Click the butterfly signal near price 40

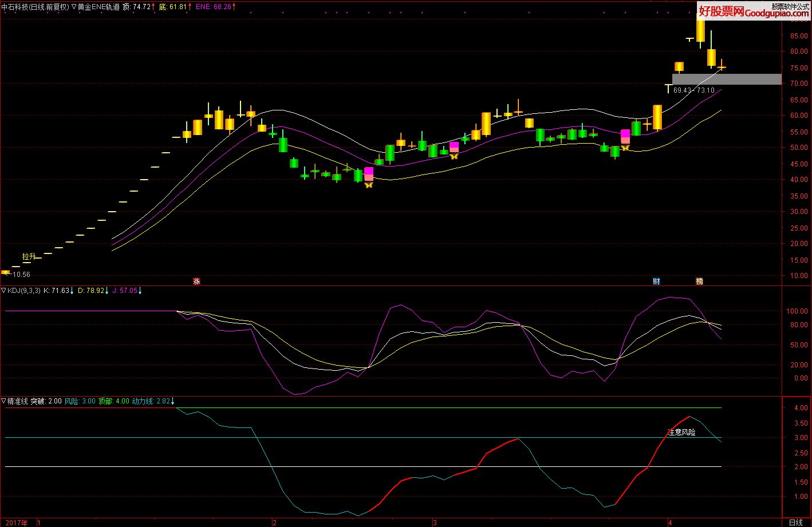pos(368,185)
